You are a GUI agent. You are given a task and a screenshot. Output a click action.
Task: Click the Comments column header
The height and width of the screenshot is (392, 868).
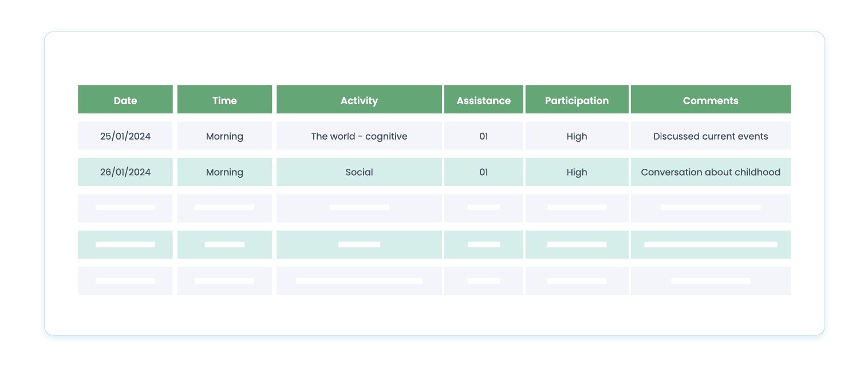(711, 100)
